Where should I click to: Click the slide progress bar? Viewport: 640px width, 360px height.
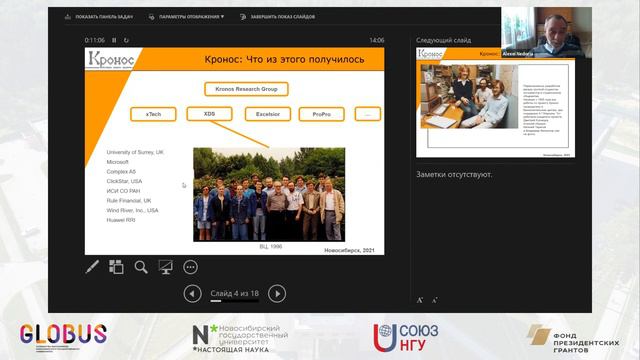234,301
